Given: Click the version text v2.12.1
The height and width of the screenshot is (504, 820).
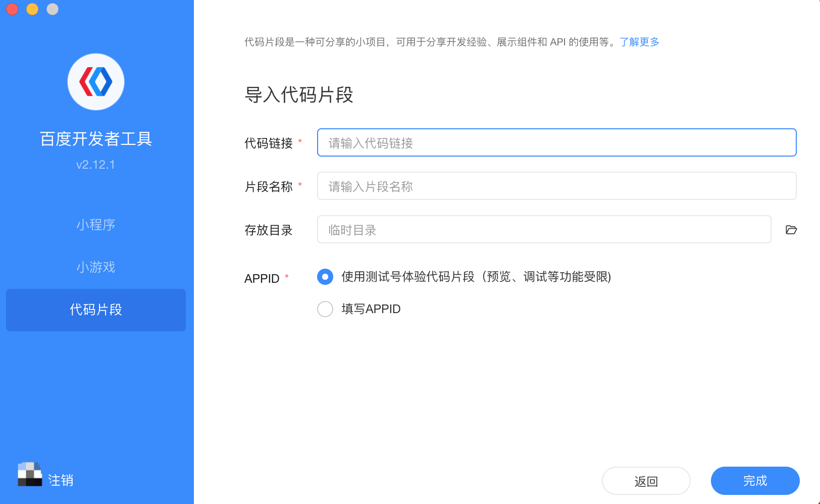Looking at the screenshot, I should pyautogui.click(x=95, y=165).
